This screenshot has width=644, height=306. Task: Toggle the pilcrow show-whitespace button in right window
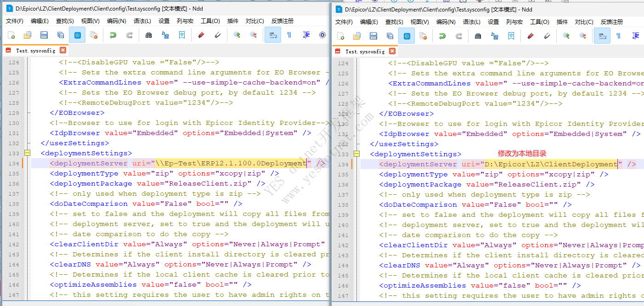tap(618, 36)
